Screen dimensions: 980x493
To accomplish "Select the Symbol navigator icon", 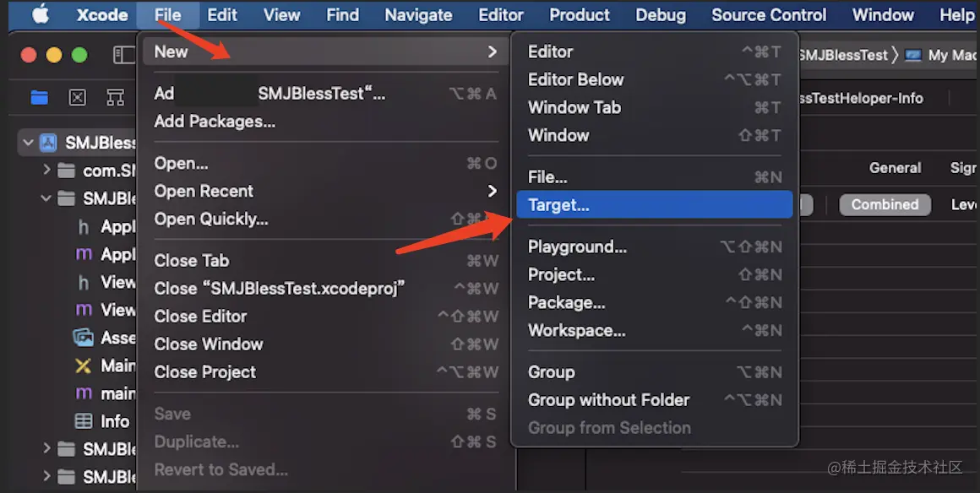I will 115,97.
